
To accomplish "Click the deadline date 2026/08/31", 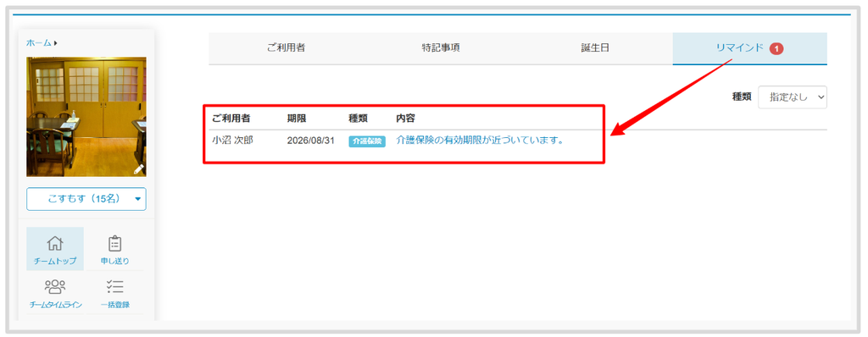I will tap(310, 141).
